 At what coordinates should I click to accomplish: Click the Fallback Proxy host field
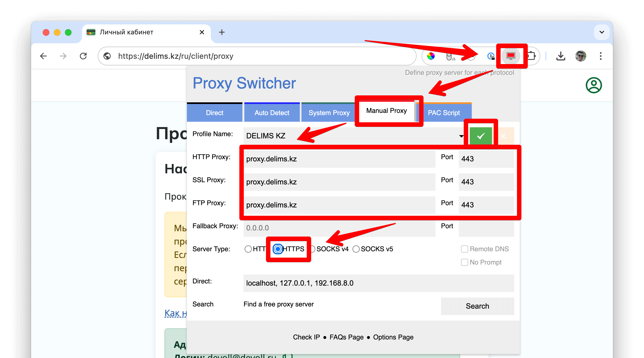[339, 228]
